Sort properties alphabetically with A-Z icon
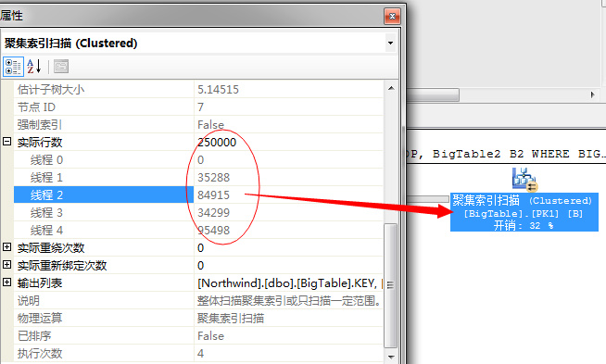 pos(34,67)
